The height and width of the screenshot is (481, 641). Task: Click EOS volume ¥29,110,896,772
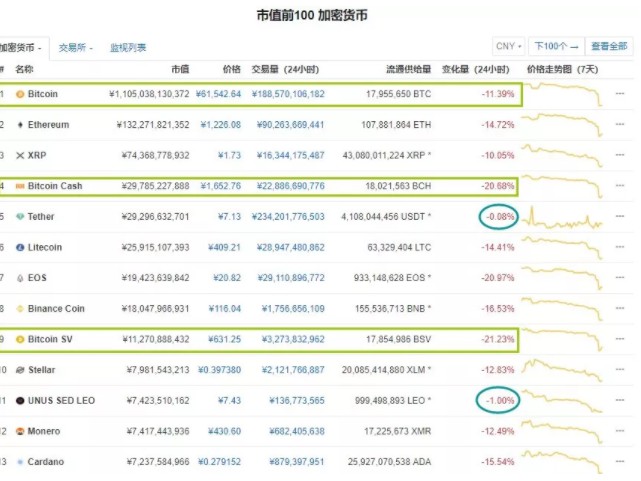tap(291, 278)
